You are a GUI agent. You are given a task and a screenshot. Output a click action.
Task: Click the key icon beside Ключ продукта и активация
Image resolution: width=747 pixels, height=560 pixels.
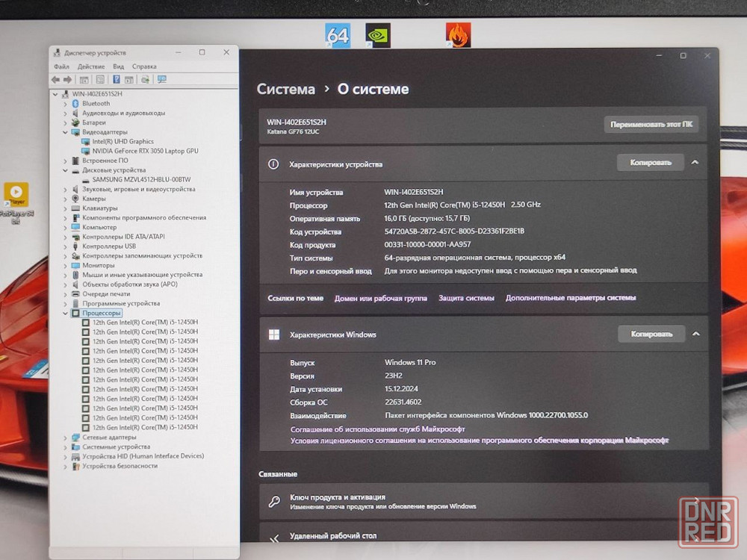click(x=274, y=502)
